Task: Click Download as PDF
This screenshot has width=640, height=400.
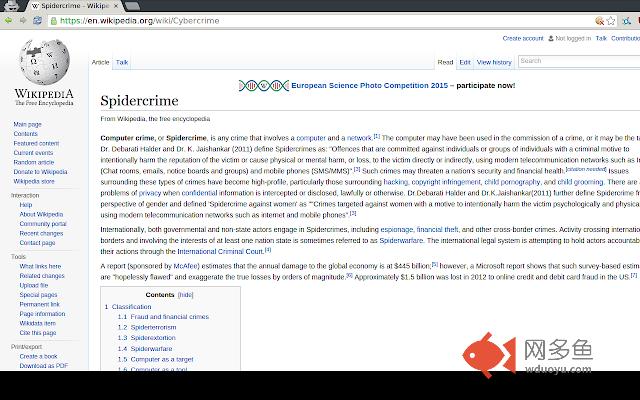Action: click(44, 366)
